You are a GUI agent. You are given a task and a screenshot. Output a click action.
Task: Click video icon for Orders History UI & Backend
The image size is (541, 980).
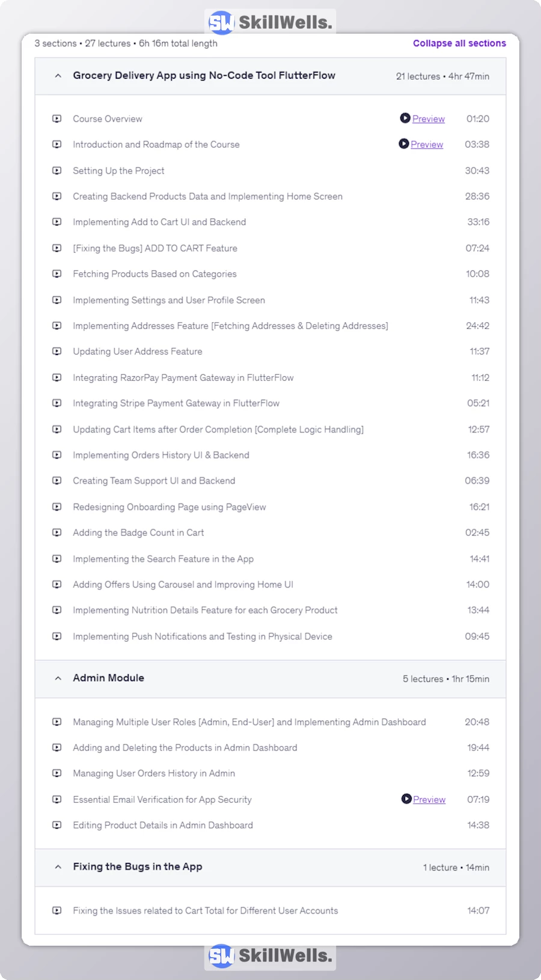[x=57, y=455]
